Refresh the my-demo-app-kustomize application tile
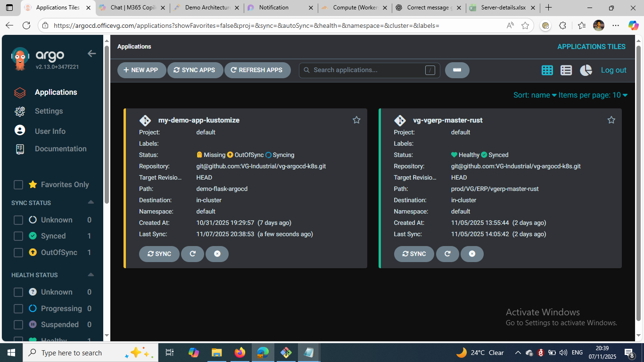 192,254
